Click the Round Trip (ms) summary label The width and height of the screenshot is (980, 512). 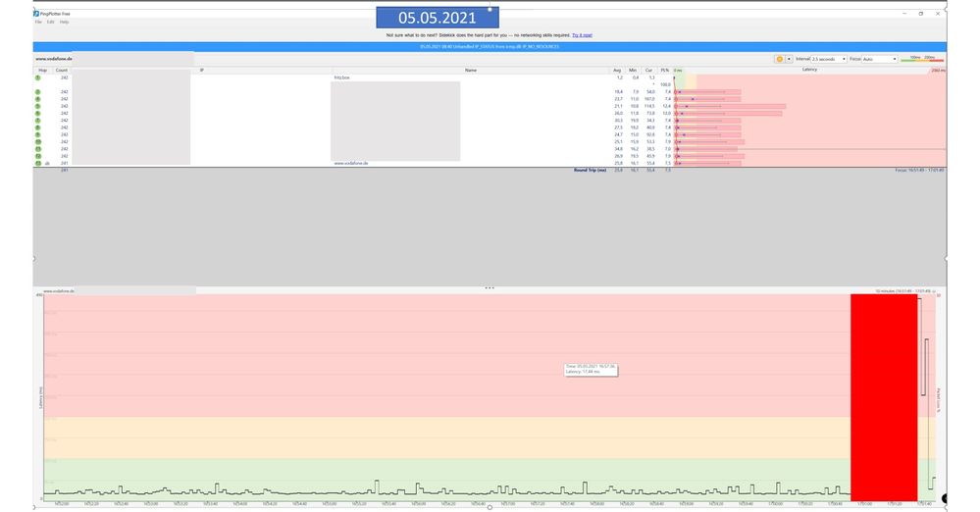click(590, 170)
